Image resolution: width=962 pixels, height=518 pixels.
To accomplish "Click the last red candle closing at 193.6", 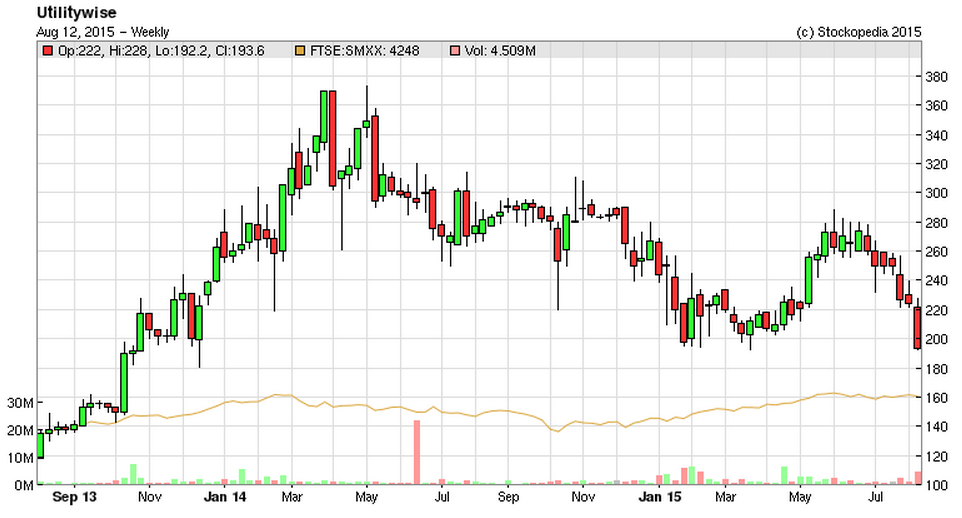I will [918, 328].
